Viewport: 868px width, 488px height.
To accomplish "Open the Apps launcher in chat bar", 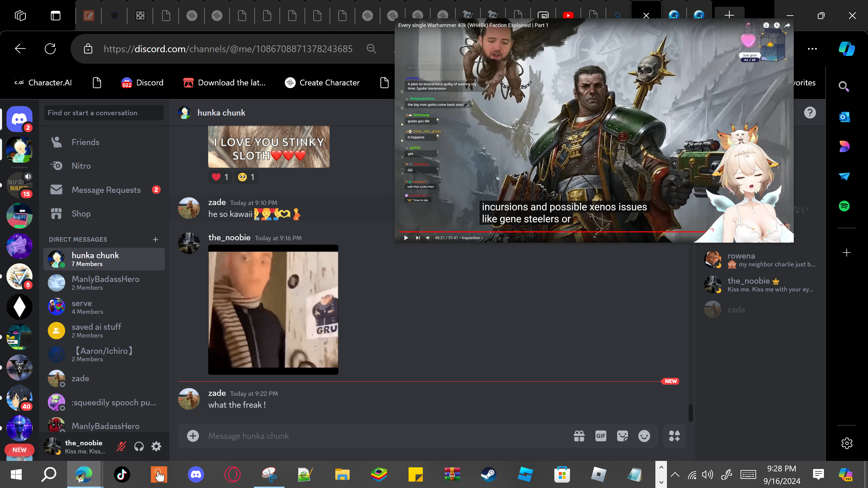I will tap(674, 436).
